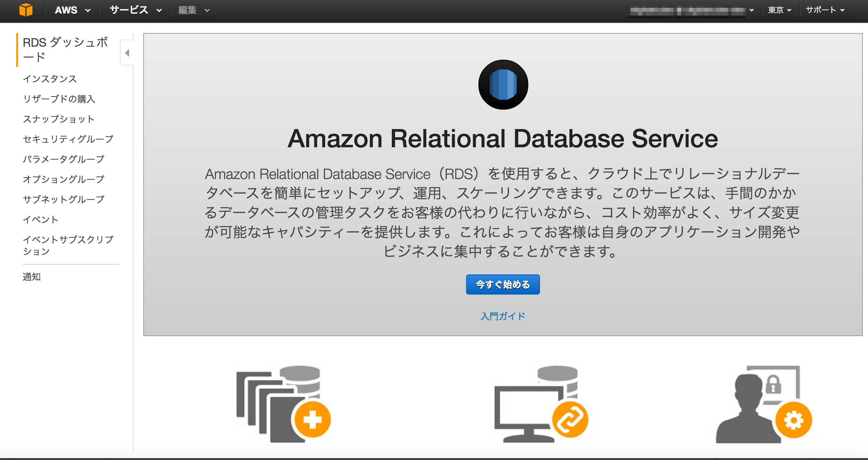Click the 今すぐ始める button

click(502, 284)
